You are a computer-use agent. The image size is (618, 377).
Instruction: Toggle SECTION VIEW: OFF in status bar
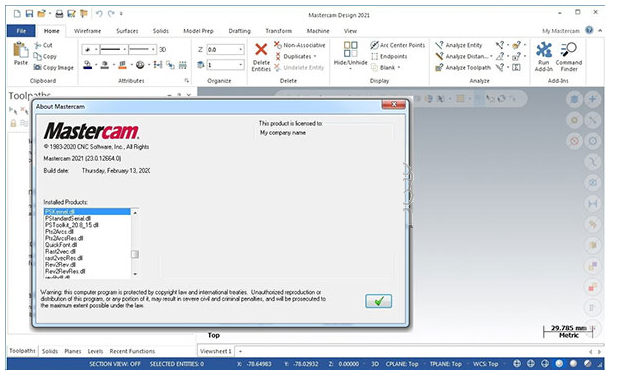pyautogui.click(x=115, y=364)
